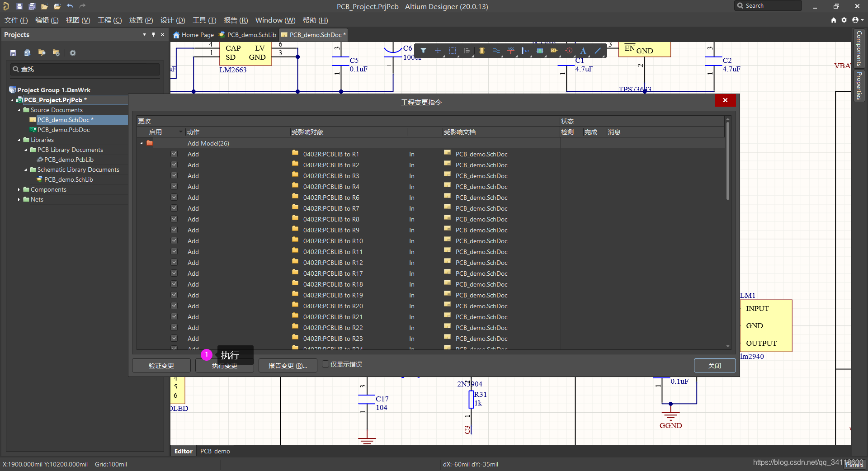
Task: Click the 报告变更 (R)... button
Action: (288, 366)
